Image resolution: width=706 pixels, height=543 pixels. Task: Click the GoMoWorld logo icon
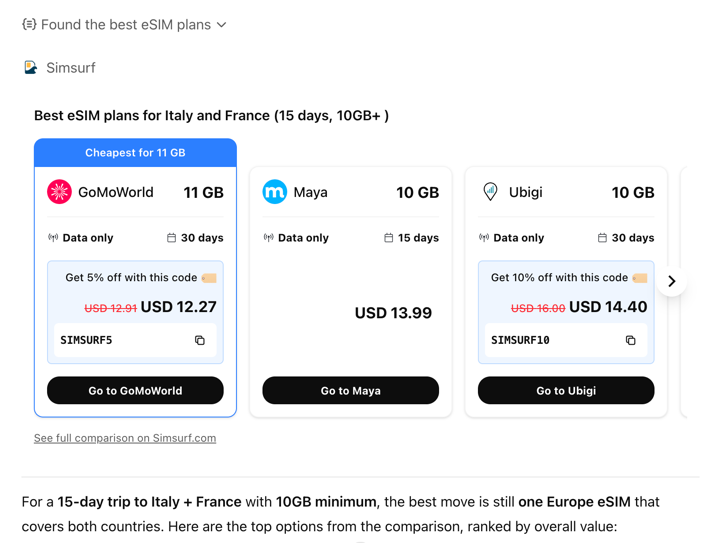point(60,192)
